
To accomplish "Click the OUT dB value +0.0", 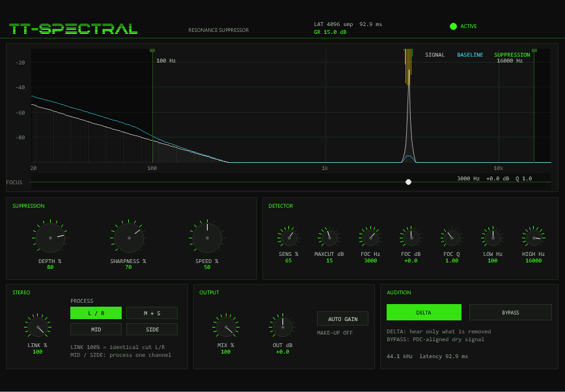I will [282, 352].
